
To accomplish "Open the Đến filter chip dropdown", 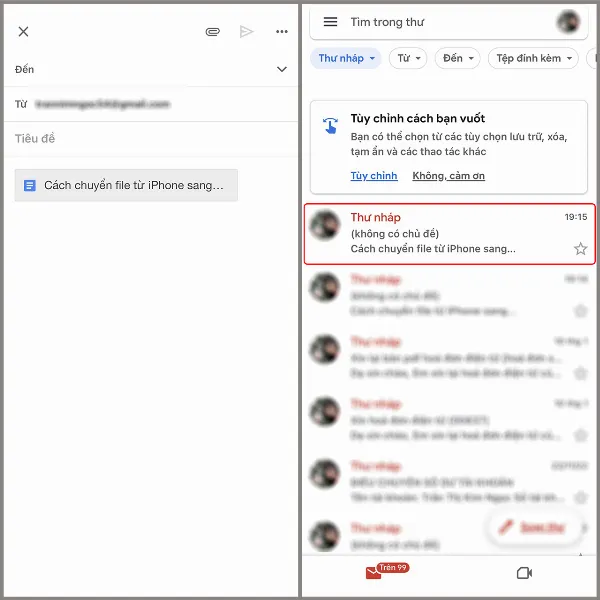I will pyautogui.click(x=458, y=58).
